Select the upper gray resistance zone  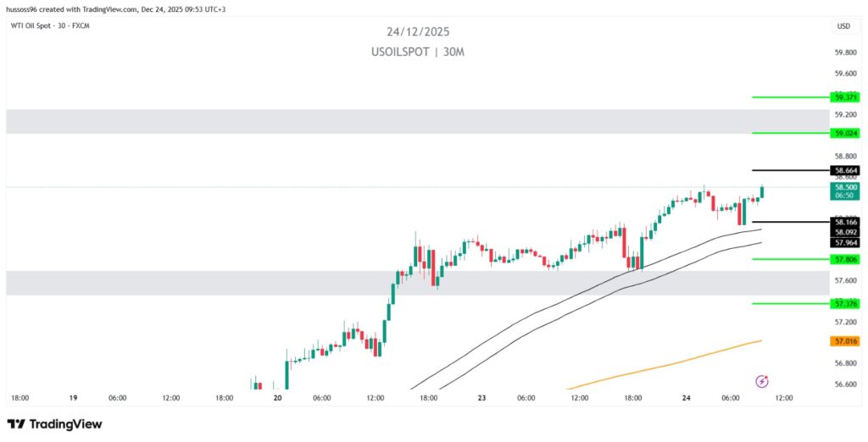(415, 121)
